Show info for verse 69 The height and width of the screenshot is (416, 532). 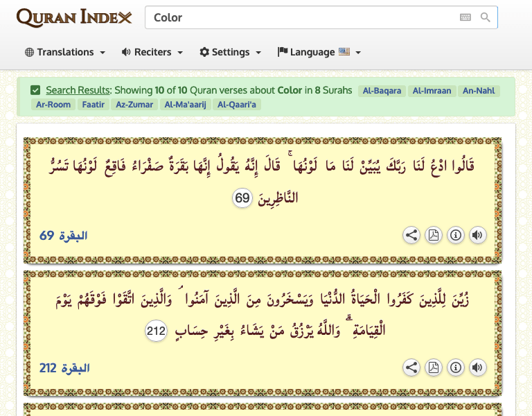coord(455,235)
